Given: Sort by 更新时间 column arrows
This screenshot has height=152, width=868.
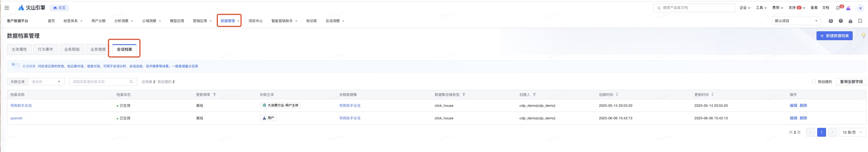Looking at the screenshot, I should click(x=712, y=95).
